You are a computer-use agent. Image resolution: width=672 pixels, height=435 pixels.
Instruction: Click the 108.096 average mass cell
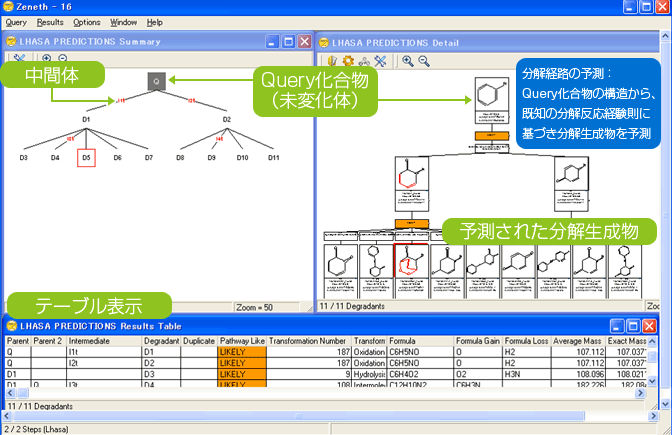coord(578,374)
